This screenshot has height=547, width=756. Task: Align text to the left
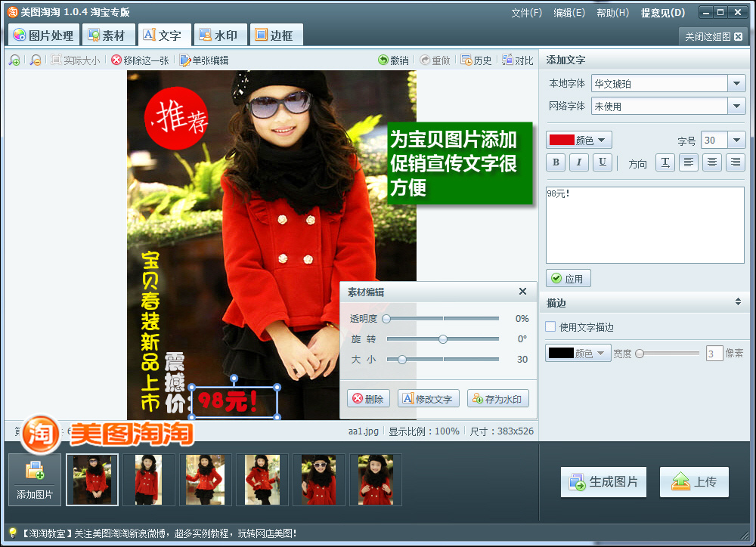(x=689, y=162)
